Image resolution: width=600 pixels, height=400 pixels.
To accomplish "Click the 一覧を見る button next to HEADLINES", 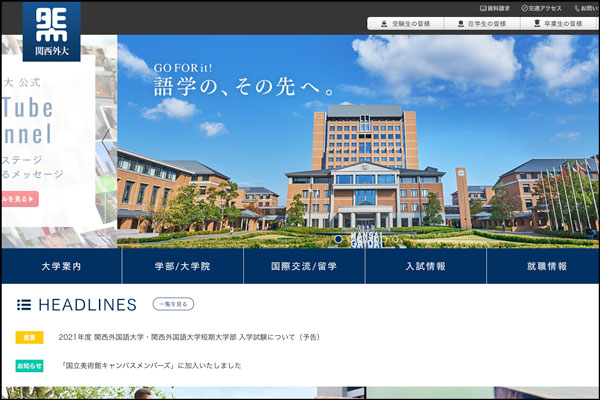I will point(173,304).
